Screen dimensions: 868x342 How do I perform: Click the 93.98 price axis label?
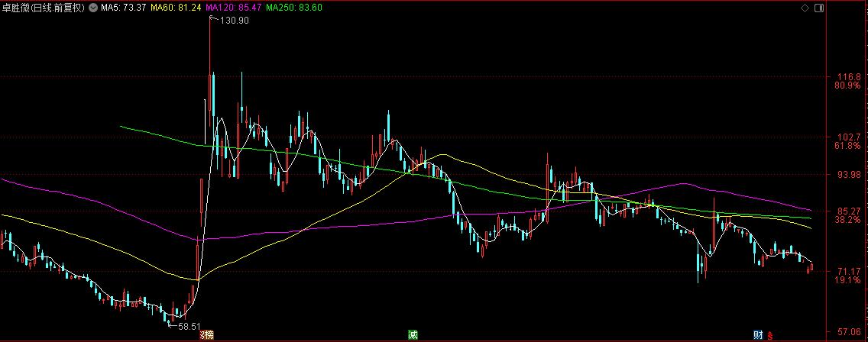(x=849, y=174)
